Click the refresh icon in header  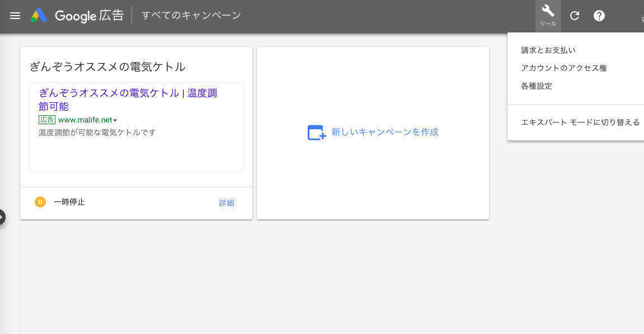(x=575, y=16)
